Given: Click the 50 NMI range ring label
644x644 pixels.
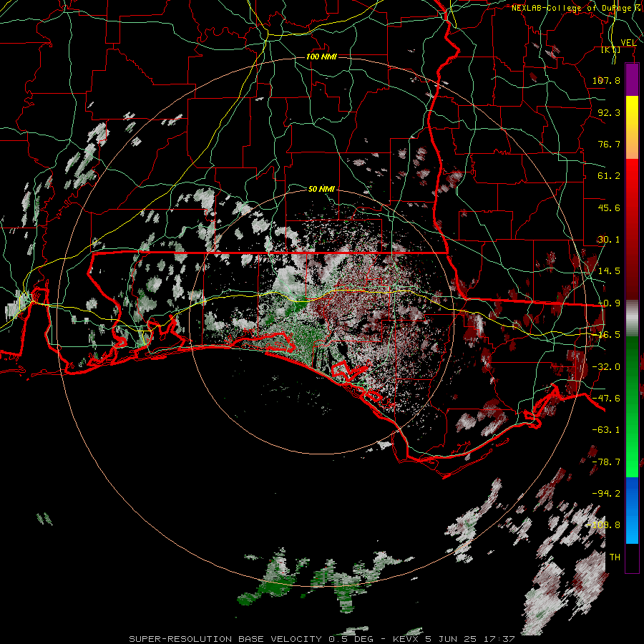Looking at the screenshot, I should [321, 189].
